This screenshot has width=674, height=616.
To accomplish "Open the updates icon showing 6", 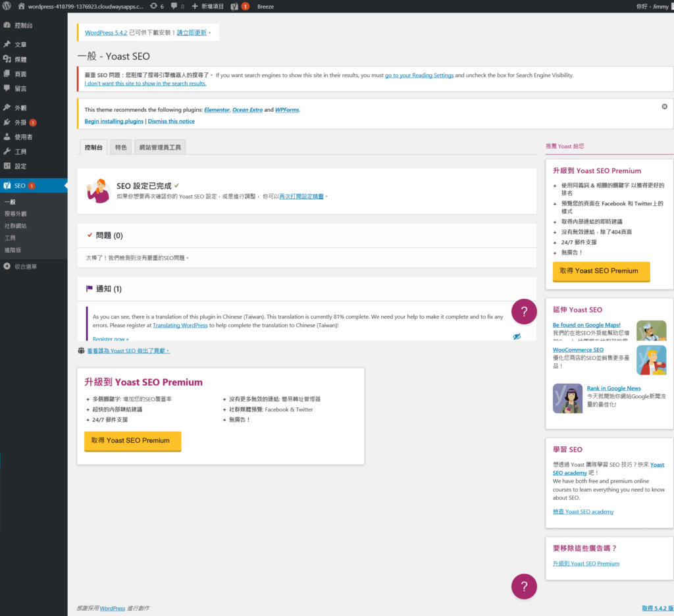I will (157, 6).
